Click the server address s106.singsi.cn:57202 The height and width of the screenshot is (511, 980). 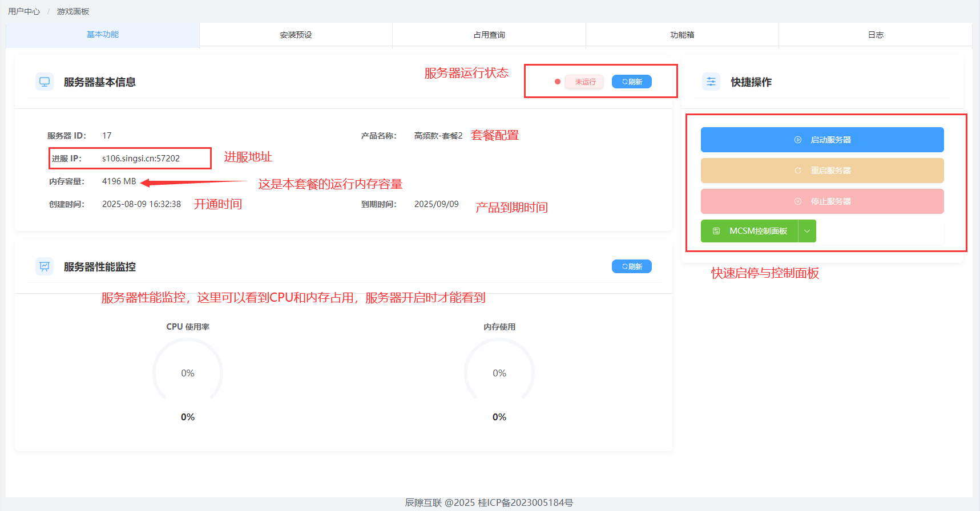pos(141,159)
